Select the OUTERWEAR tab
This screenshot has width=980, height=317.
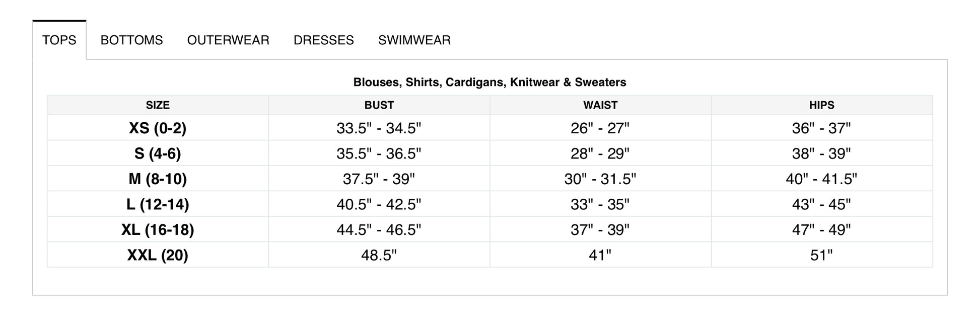[228, 40]
